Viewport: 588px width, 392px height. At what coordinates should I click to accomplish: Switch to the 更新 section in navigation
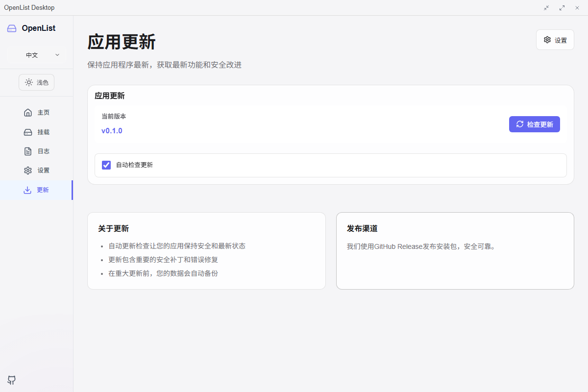[36, 190]
